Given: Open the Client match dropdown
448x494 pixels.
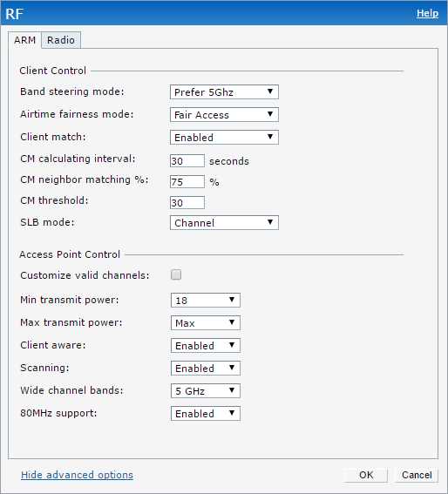Looking at the screenshot, I should coord(224,138).
